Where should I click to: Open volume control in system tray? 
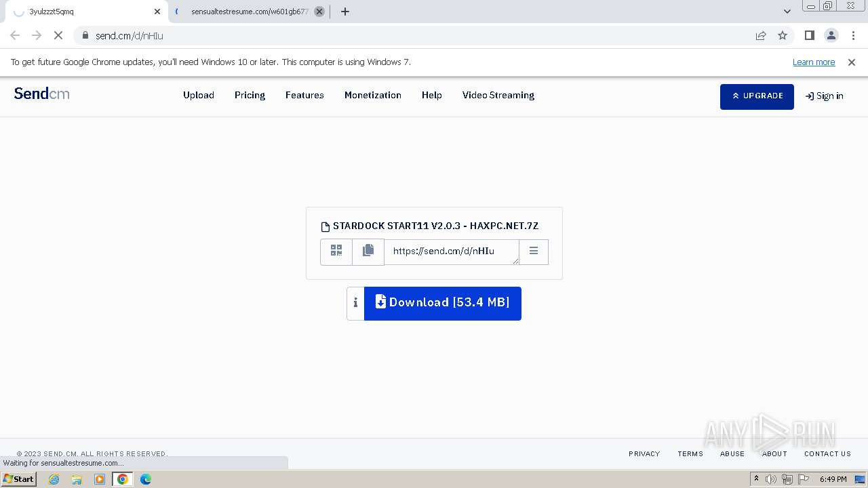771,479
